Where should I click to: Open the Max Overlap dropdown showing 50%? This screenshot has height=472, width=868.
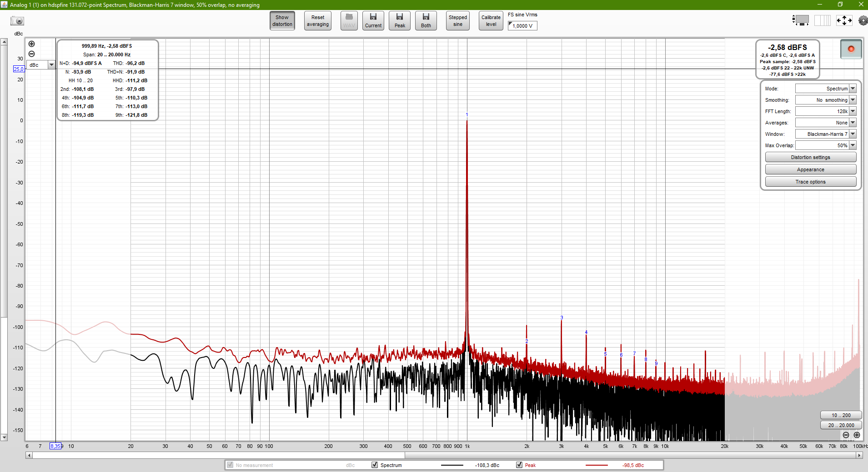pyautogui.click(x=826, y=145)
